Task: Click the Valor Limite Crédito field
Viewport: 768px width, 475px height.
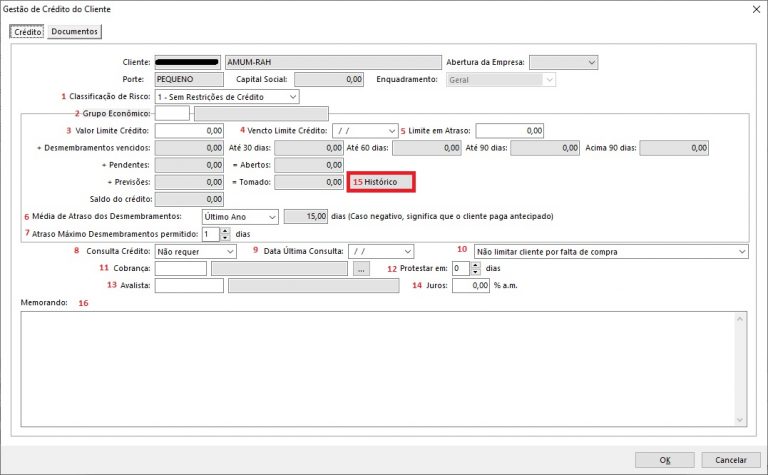Action: (189, 131)
